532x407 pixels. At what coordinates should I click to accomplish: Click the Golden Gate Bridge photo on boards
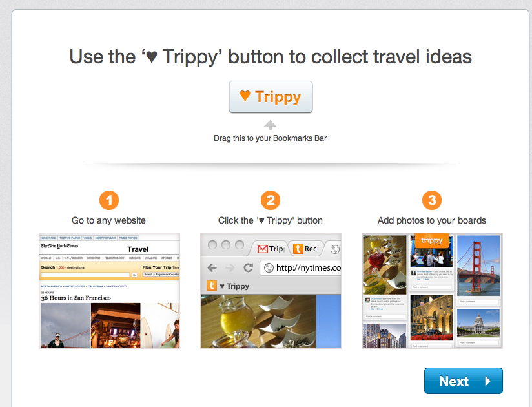478,266
